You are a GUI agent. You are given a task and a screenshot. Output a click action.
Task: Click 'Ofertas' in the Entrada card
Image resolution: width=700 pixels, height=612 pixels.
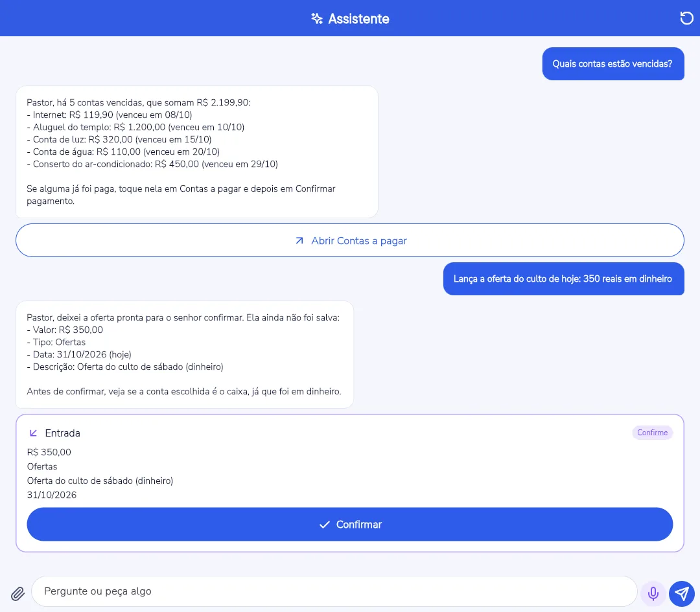(42, 466)
